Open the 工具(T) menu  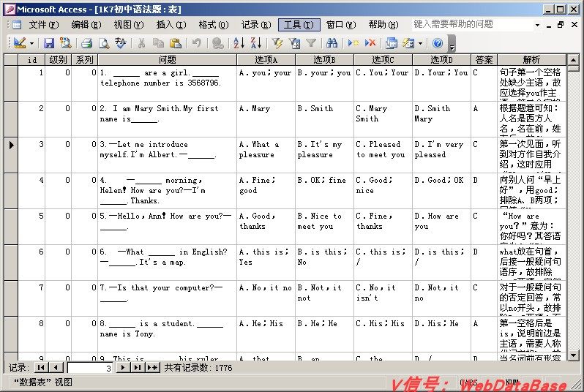point(299,25)
